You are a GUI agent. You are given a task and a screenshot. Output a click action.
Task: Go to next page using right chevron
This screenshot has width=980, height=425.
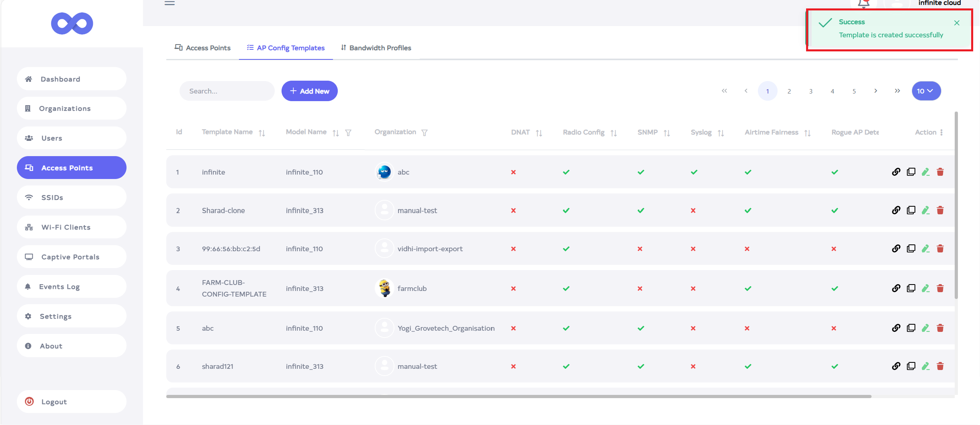876,91
